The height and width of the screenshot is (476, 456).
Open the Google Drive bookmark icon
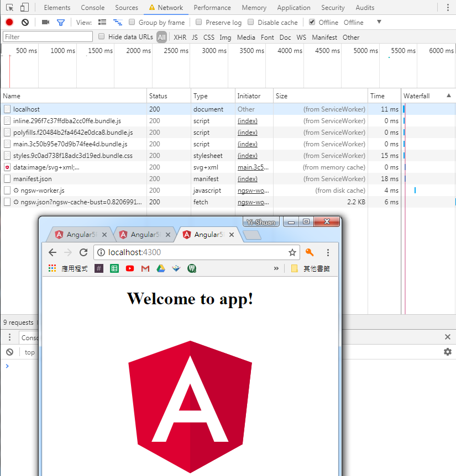(161, 268)
